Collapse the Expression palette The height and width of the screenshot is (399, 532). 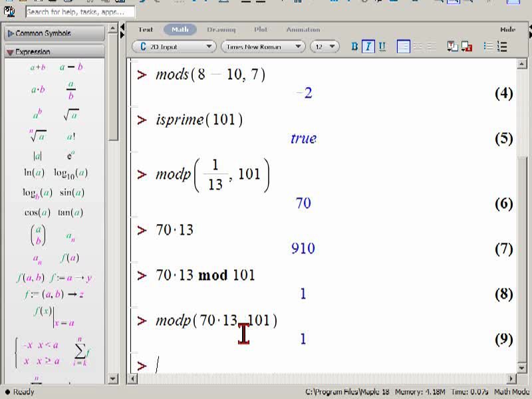(x=55, y=52)
